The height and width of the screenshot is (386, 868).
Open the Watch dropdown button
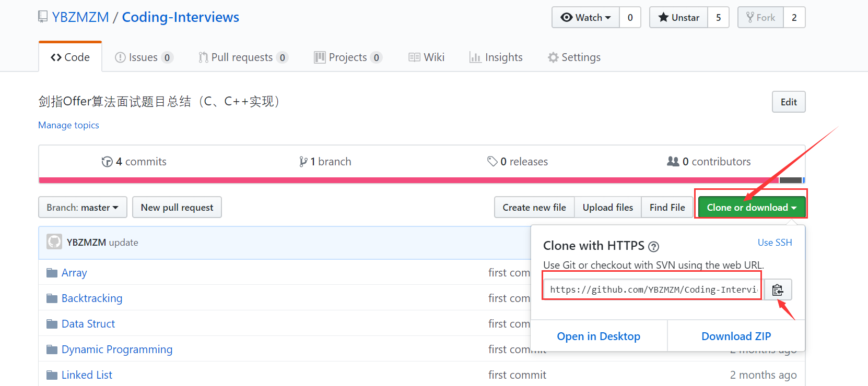click(x=586, y=17)
